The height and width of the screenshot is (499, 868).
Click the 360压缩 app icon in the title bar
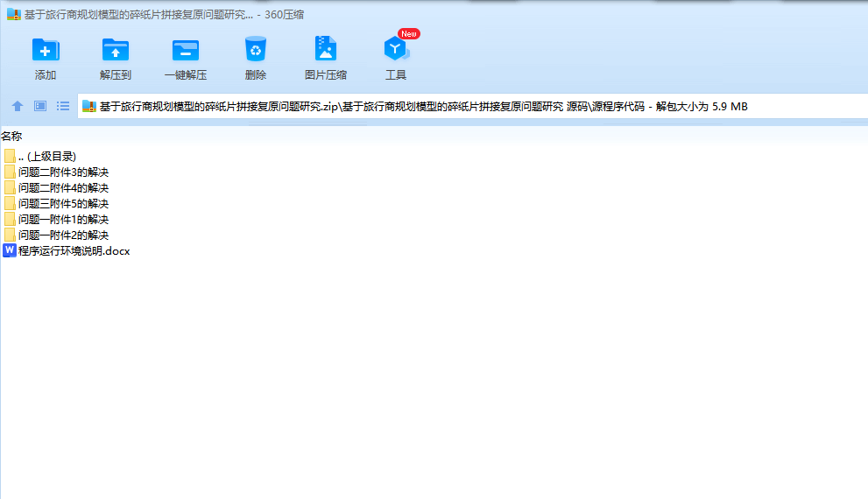point(14,15)
